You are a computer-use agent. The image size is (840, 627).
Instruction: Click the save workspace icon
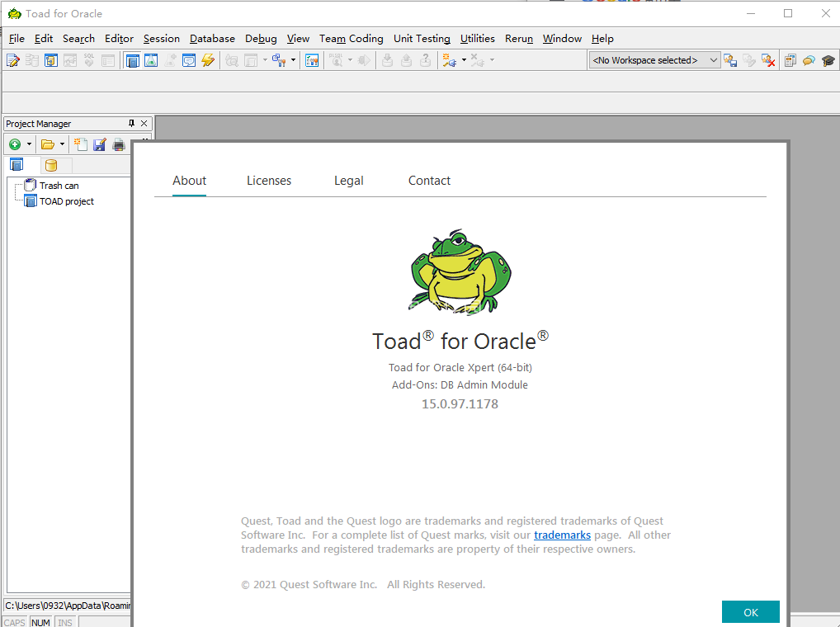[x=730, y=60]
